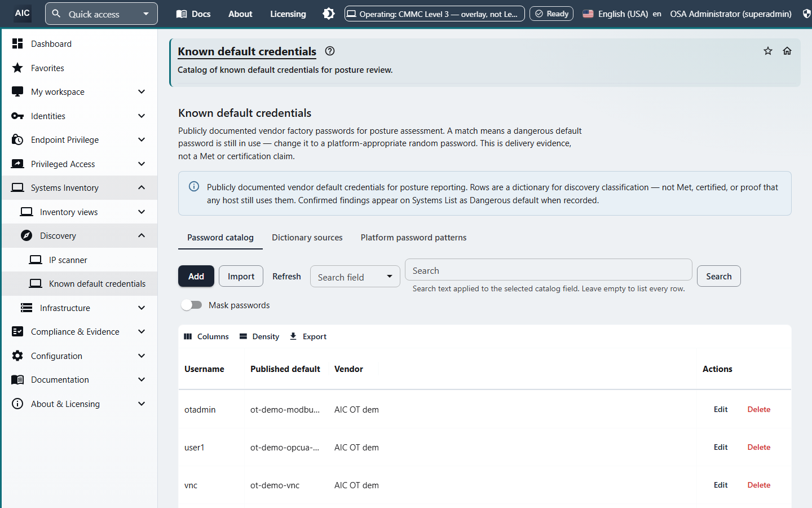The image size is (812, 508).
Task: Click the Add button
Action: (x=196, y=276)
